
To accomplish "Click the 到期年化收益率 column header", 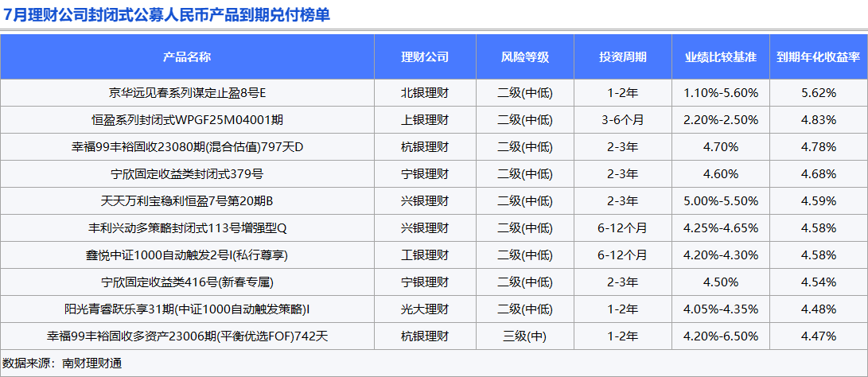I will coord(819,57).
